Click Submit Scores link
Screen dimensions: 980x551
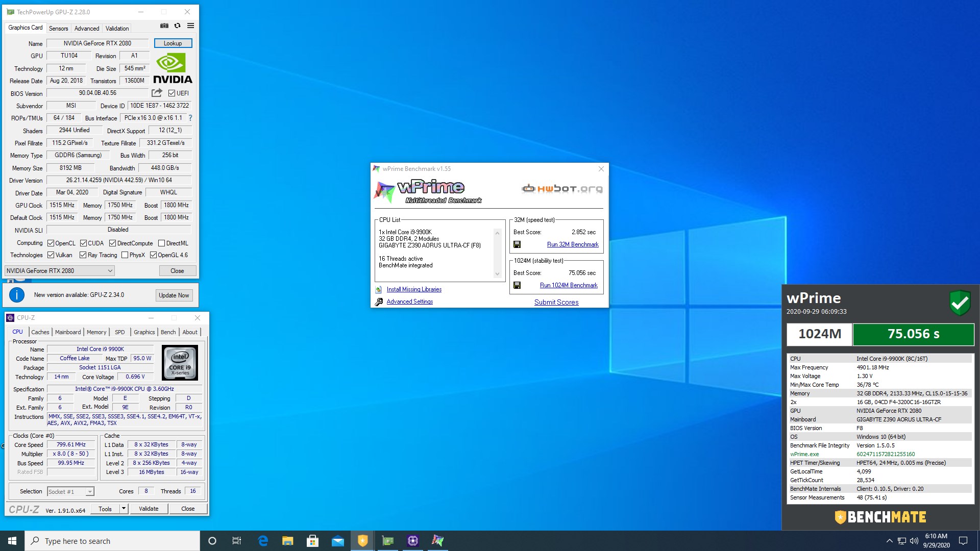[x=556, y=302]
